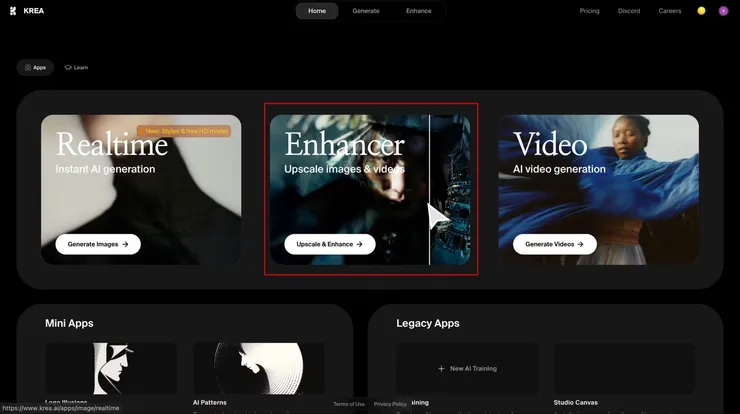Click the AI video generation subtitle
Screen dimensions: 740x414
point(559,169)
